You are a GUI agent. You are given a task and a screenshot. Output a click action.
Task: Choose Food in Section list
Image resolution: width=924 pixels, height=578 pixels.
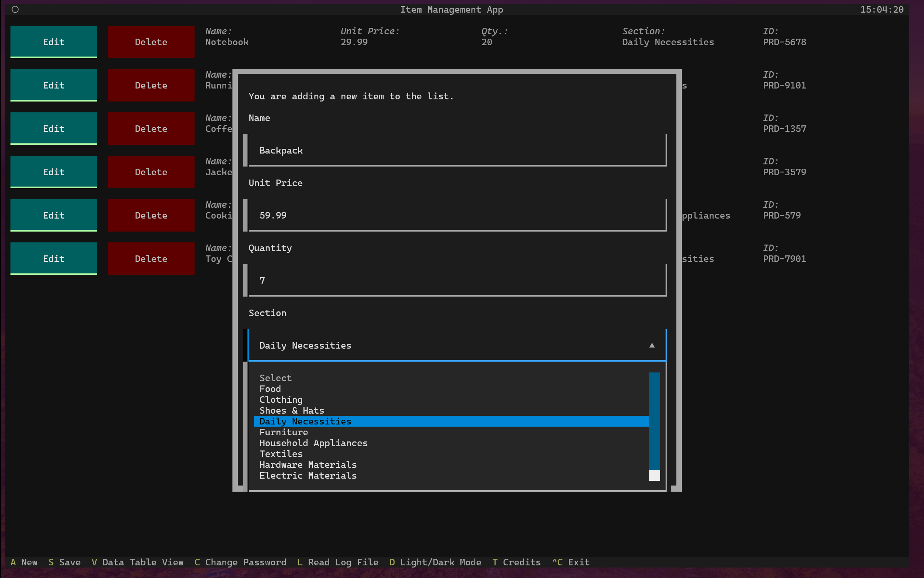click(451, 389)
